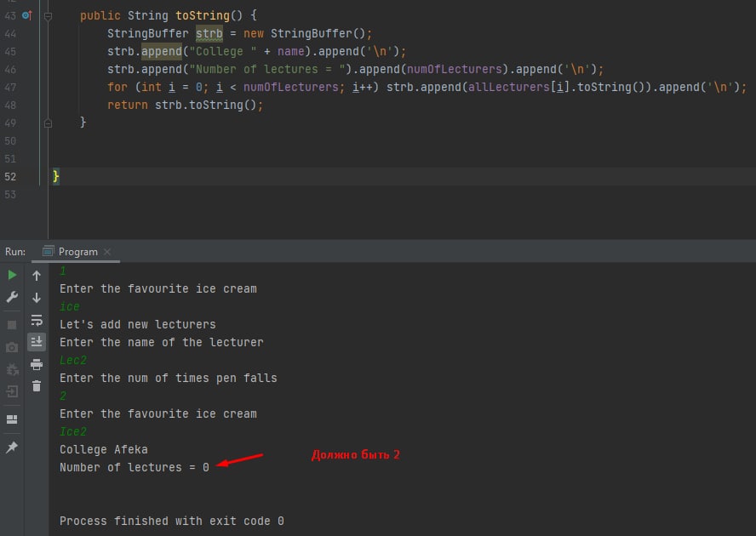
Task: Click the fold end marker on line 49
Action: (x=48, y=123)
